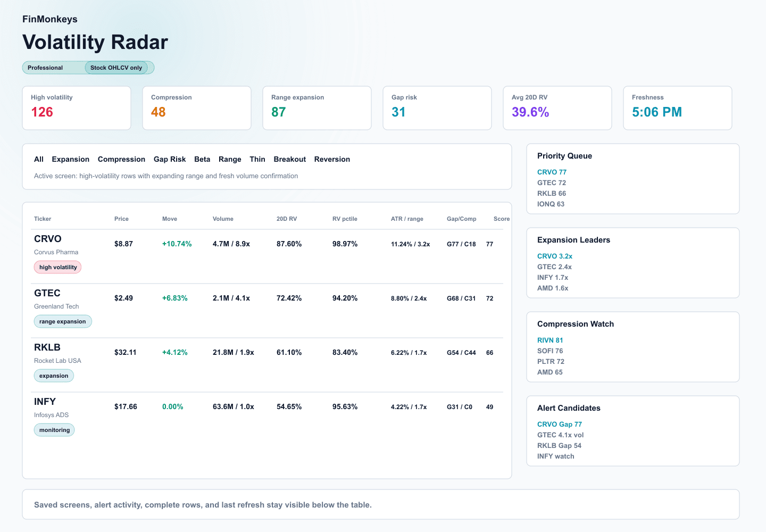Open the High volatility 126 card

(x=77, y=108)
